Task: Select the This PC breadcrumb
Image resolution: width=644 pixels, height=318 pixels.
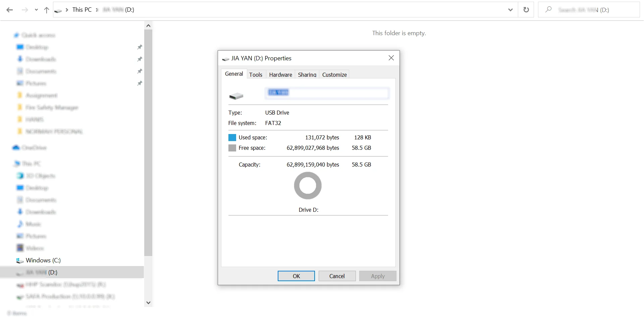Action: (82, 10)
